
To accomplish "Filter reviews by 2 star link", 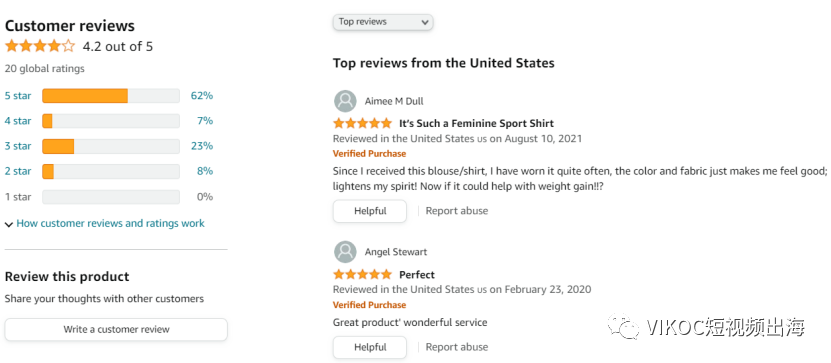I will (18, 171).
